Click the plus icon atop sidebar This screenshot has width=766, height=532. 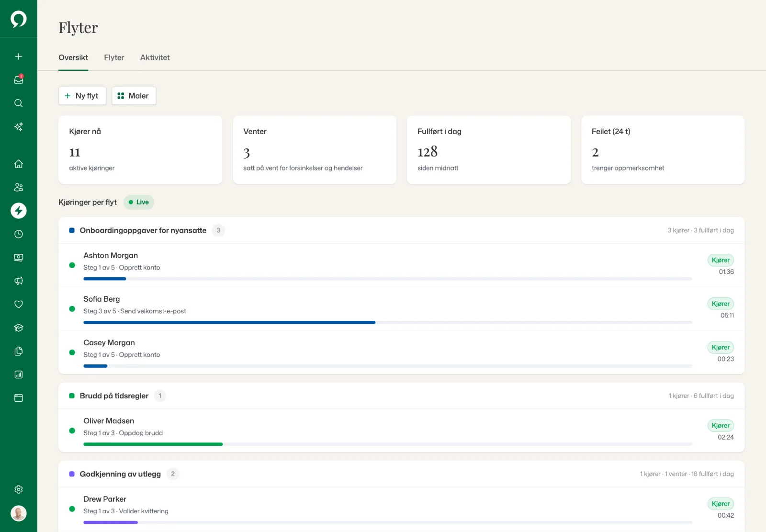coord(19,57)
